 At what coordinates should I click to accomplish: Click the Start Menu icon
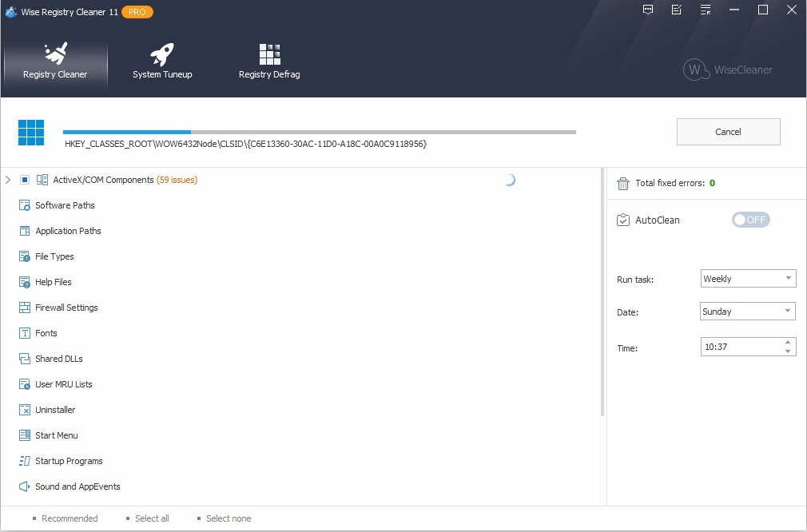tap(25, 435)
